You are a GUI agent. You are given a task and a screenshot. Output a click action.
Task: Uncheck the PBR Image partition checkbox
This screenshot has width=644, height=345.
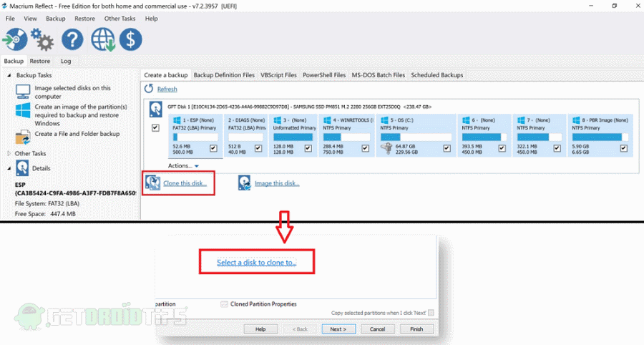(624, 148)
